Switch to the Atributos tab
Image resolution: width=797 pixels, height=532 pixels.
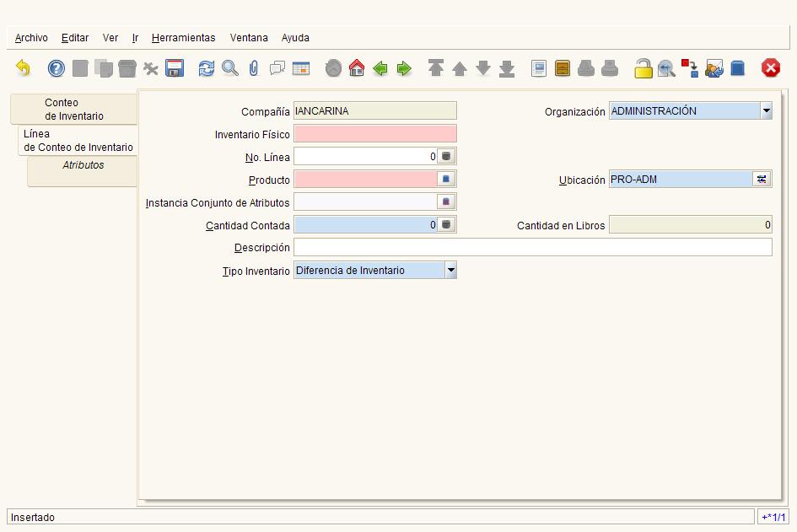click(x=83, y=171)
